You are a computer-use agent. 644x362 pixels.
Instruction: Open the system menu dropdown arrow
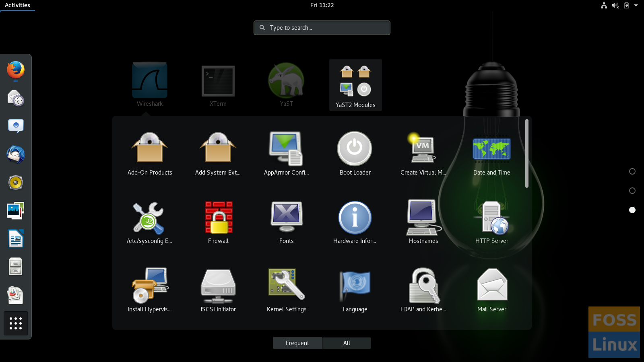coord(636,5)
